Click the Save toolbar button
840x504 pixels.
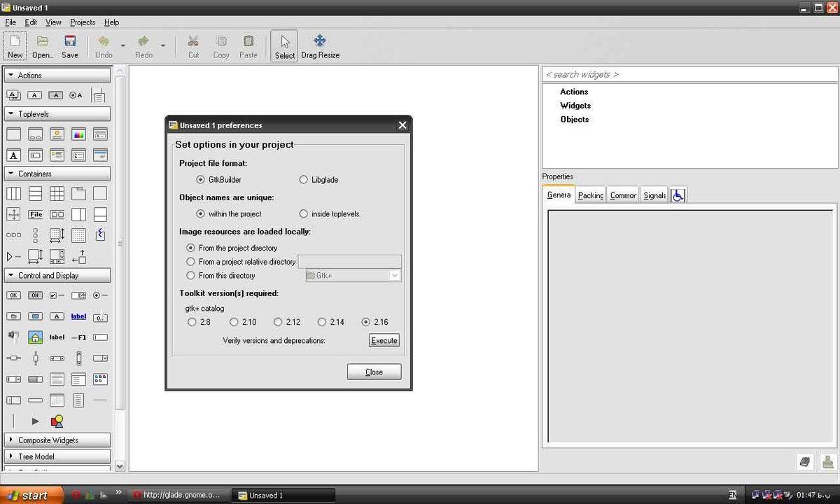point(70,46)
